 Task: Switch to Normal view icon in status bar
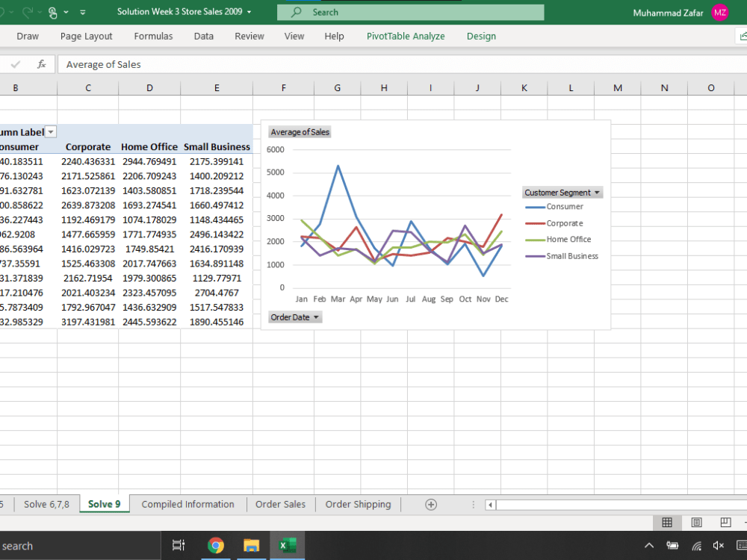pos(667,522)
